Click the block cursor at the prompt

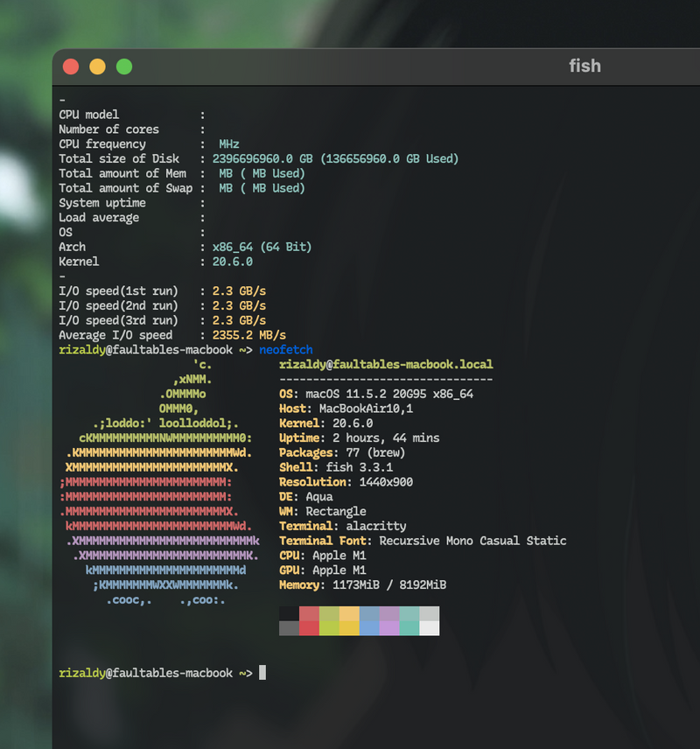262,673
